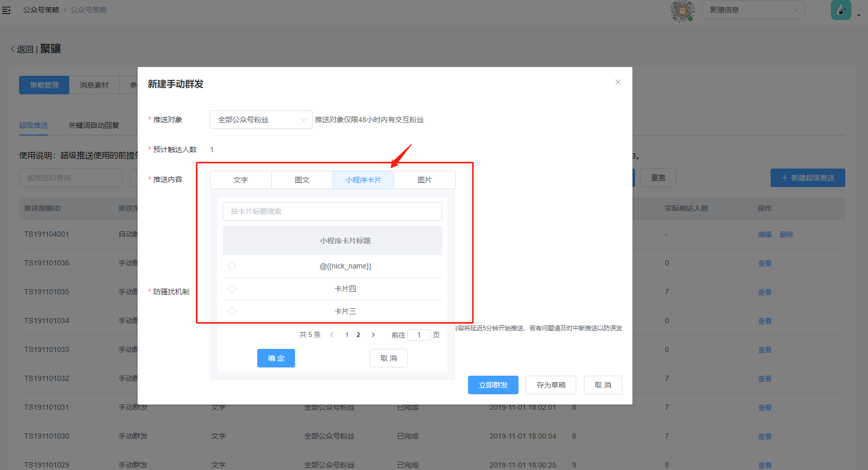This screenshot has height=470, width=868.
Task: Click the 按卡片标题搜索 search field
Action: 332,211
